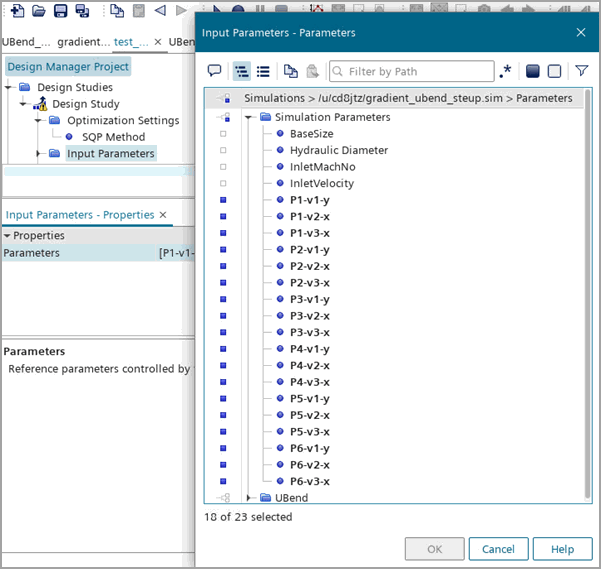The height and width of the screenshot is (569, 601).
Task: Expand Input Parameters in project tree
Action: (x=39, y=153)
